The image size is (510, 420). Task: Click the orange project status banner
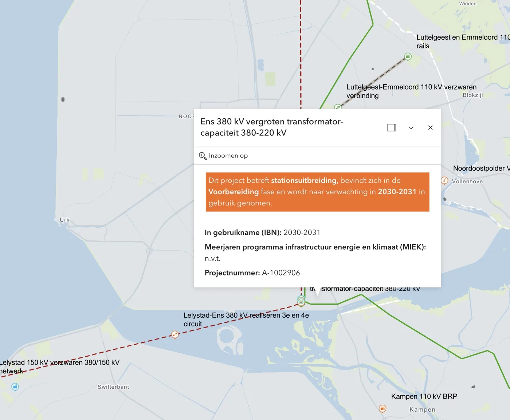coord(317,192)
